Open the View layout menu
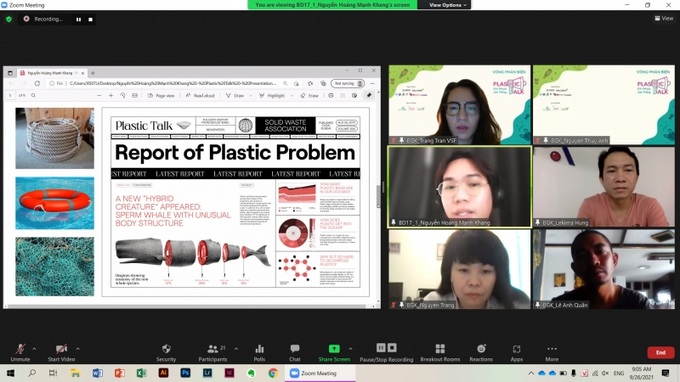The height and width of the screenshot is (382, 680). tap(664, 18)
